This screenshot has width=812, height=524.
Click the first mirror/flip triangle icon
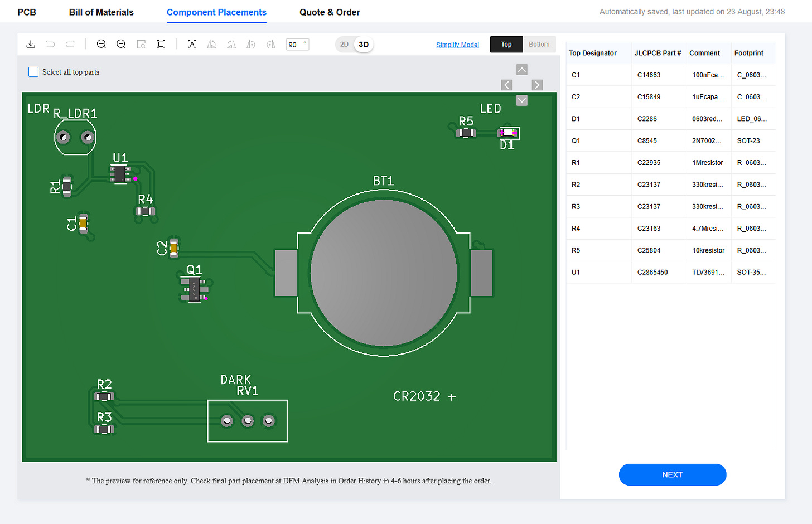click(x=211, y=44)
